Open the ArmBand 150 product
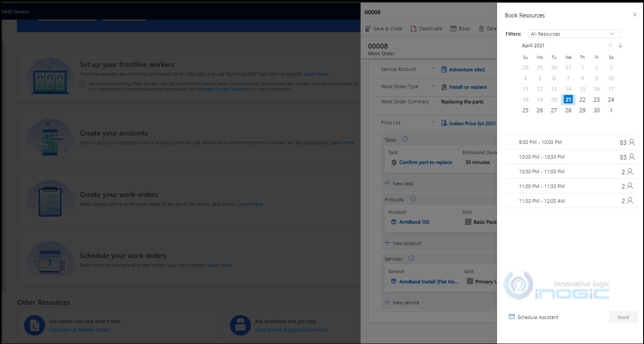This screenshot has height=344, width=644. click(414, 222)
